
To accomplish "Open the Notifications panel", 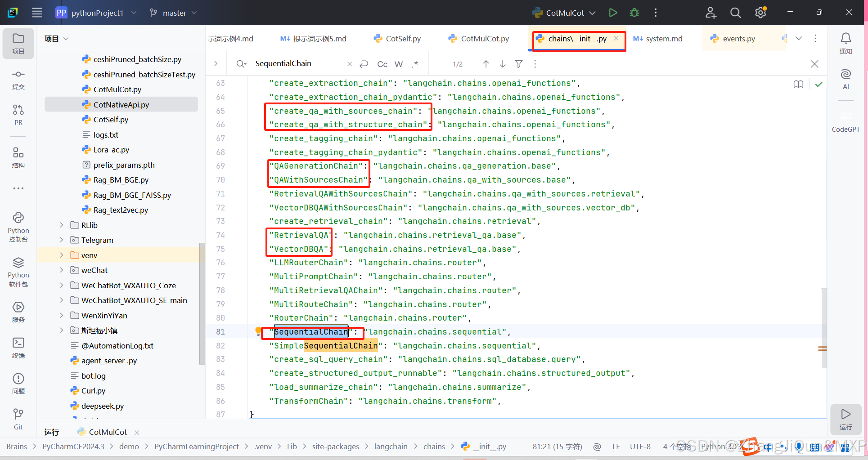I will (x=846, y=43).
